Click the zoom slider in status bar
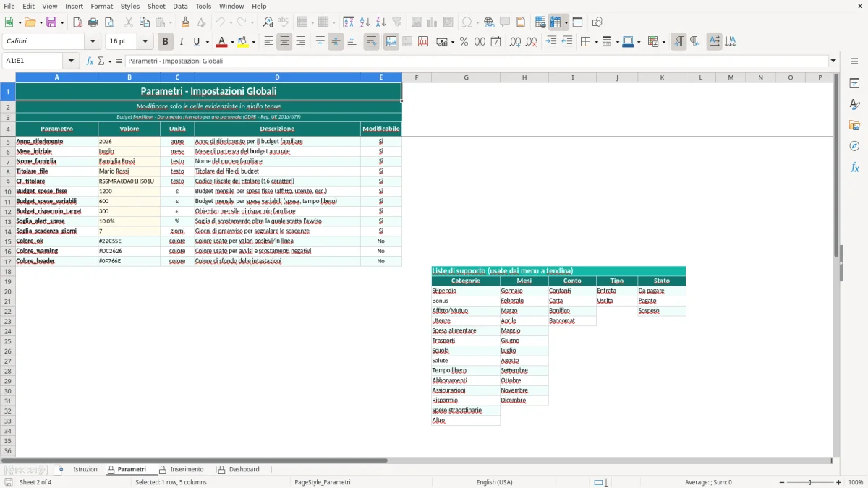The height and width of the screenshot is (488, 868). click(809, 482)
